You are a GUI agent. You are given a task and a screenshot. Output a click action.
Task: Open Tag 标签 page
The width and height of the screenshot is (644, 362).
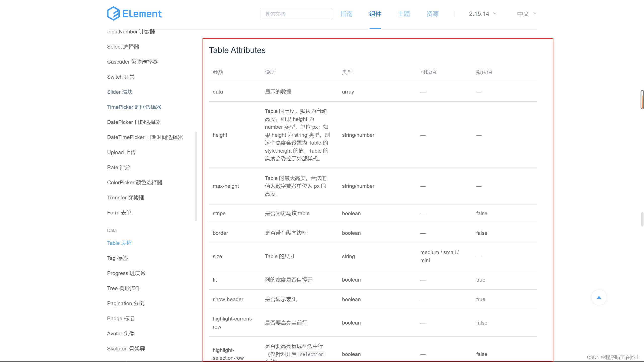[117, 258]
